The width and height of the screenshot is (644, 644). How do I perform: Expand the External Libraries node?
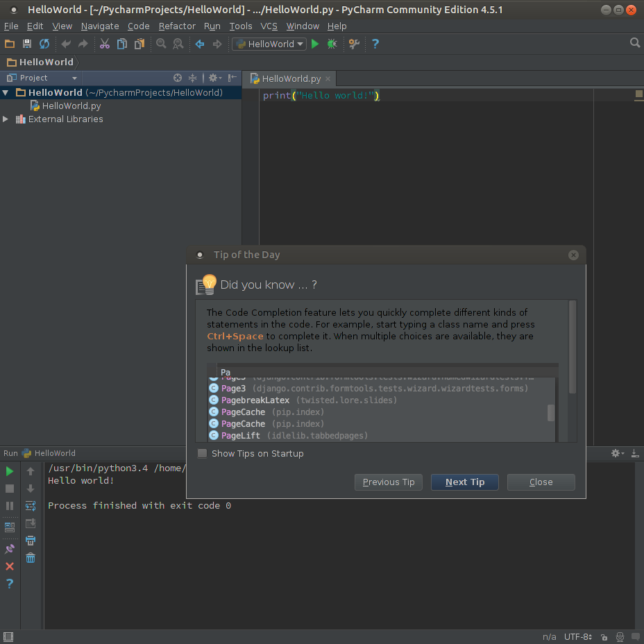pyautogui.click(x=6, y=119)
